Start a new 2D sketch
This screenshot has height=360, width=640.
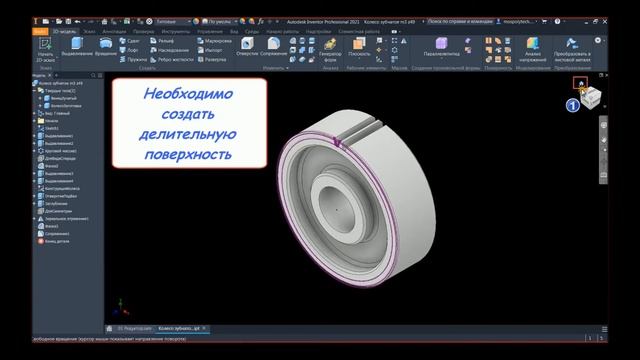(45, 50)
